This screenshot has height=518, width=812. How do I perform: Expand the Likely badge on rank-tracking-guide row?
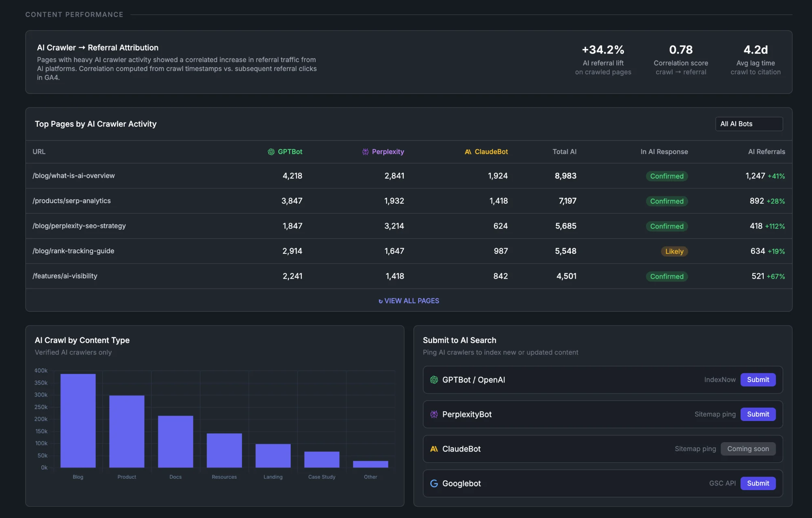pos(674,251)
